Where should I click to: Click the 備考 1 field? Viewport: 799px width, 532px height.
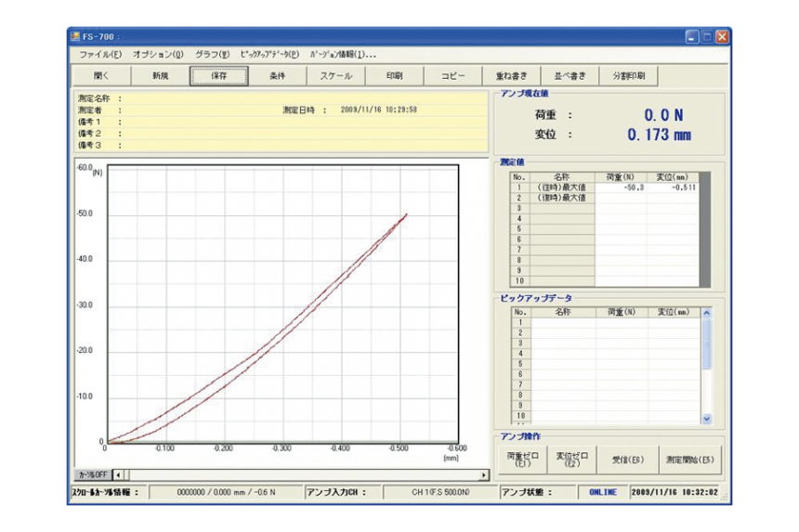click(282, 122)
